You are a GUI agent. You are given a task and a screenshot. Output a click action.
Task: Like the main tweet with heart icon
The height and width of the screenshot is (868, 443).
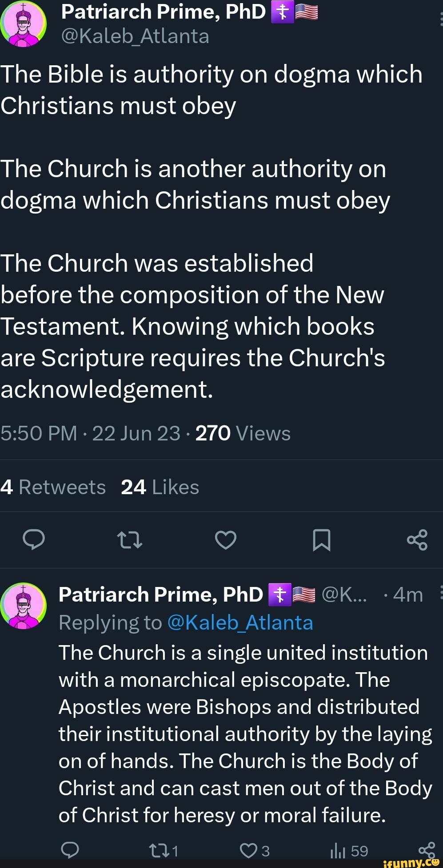tap(226, 540)
